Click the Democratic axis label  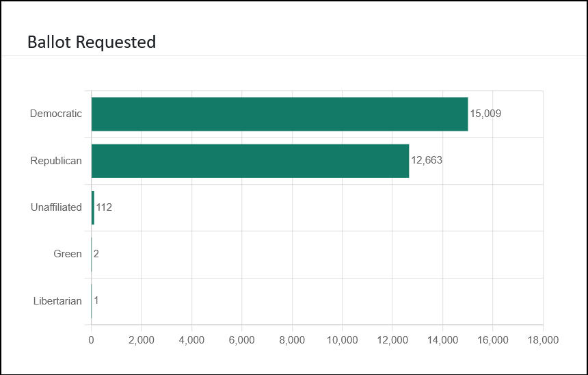(x=56, y=114)
